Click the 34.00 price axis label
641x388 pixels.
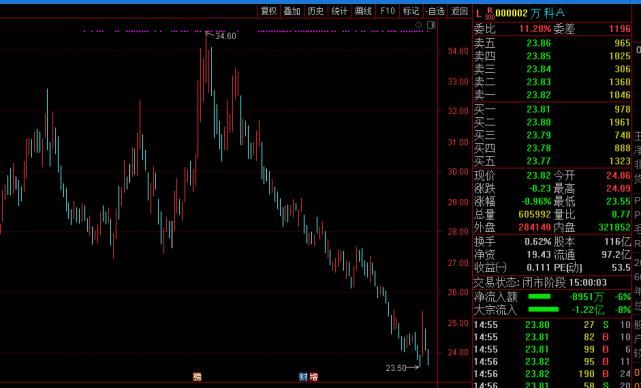point(458,51)
